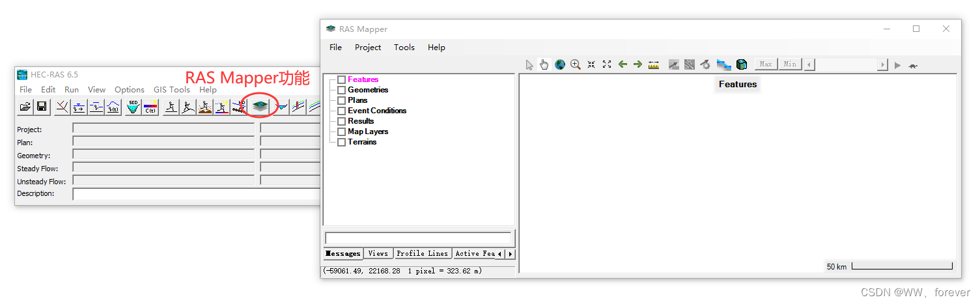Open the File menu in HEC-RAS
Screen dimensions: 980x304
[25, 90]
